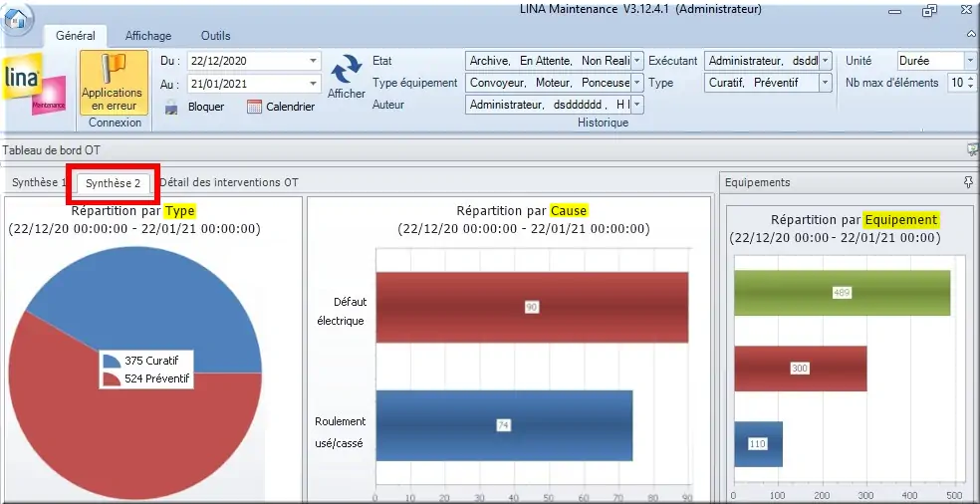Click the Répartition par Cause chart title
Screen dimensions: 980x504
(x=523, y=211)
